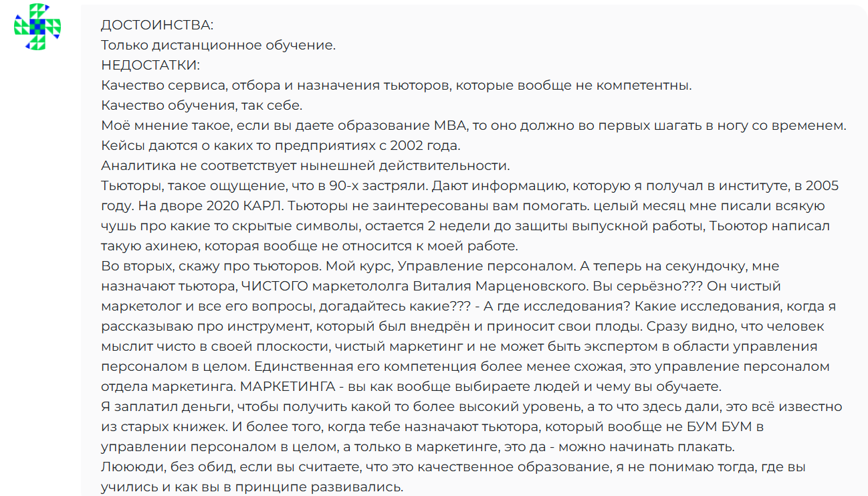Click the ДОСТОИНСТВА heading
Viewport: 868px width, 496px height.
[157, 25]
